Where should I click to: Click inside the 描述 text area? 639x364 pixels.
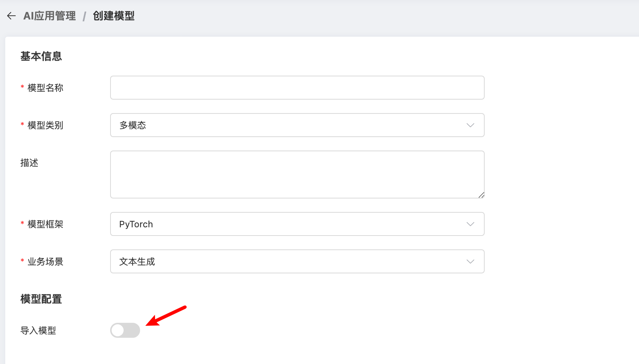tap(297, 175)
